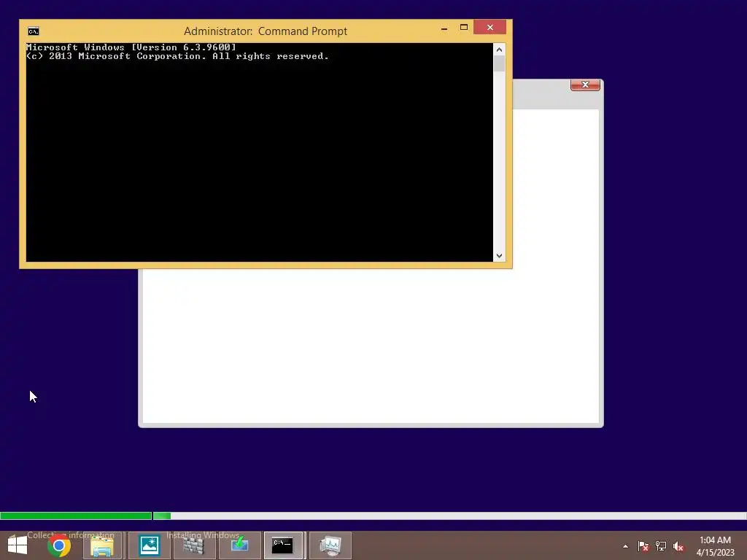Click the 'Microsoft Windows [Version 6.3.9600]' line
The width and height of the screenshot is (747, 560).
(x=131, y=47)
